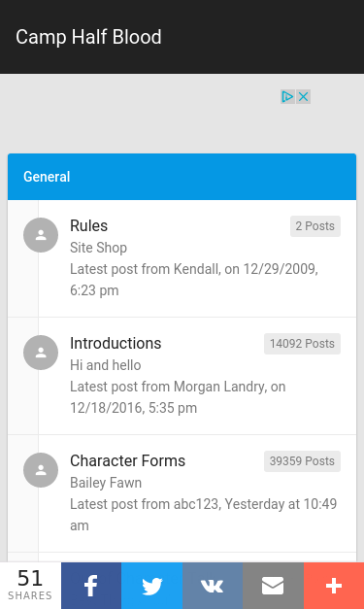Viewport: 364px width, 609px height.
Task: Share the page on Facebook
Action: coord(91,586)
